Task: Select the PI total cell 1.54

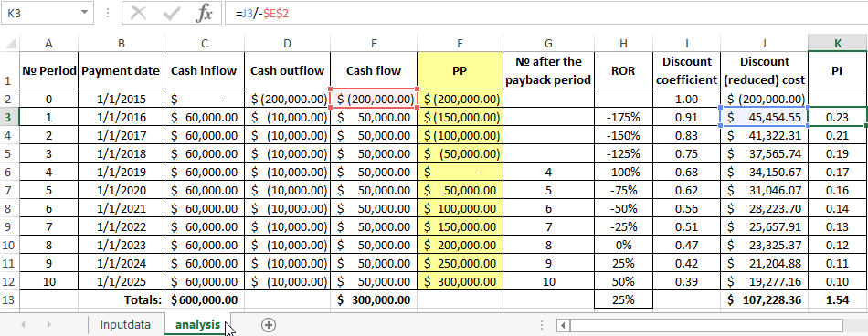Action: click(838, 300)
